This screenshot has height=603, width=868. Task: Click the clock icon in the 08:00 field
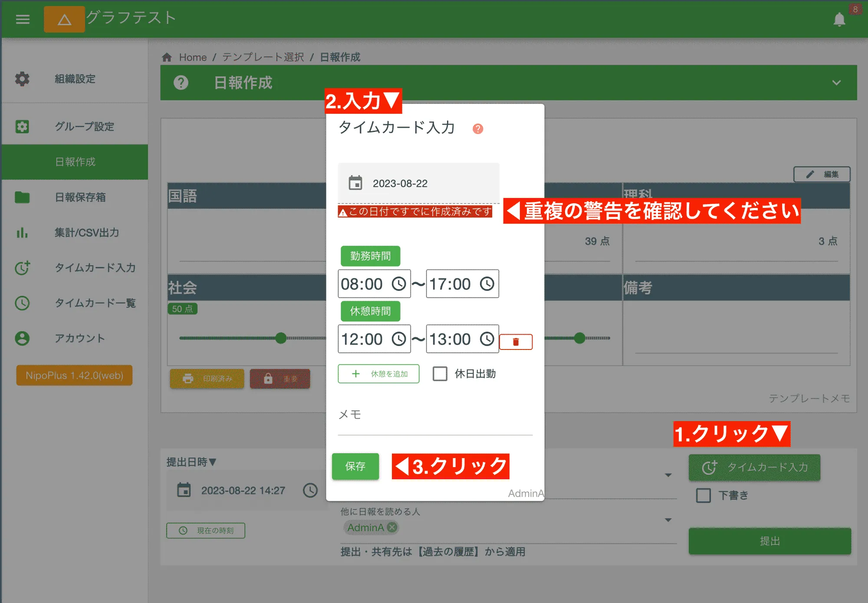pyautogui.click(x=400, y=284)
